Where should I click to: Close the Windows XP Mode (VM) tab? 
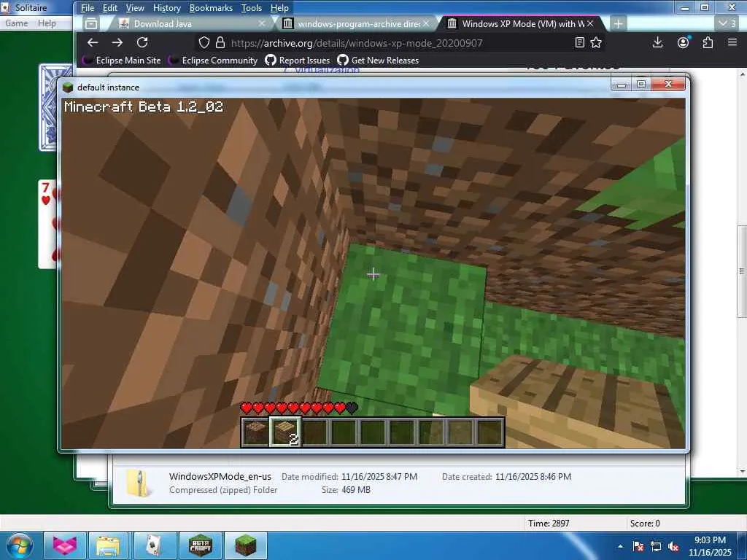coord(590,23)
